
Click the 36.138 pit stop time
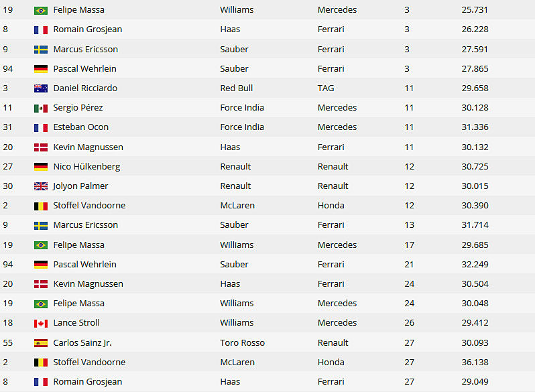click(475, 362)
